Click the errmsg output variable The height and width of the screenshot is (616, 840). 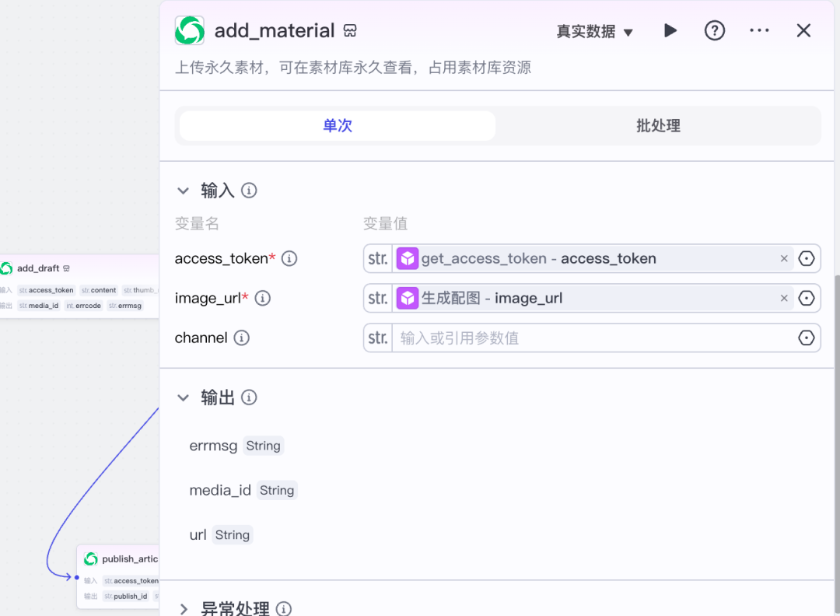point(213,446)
